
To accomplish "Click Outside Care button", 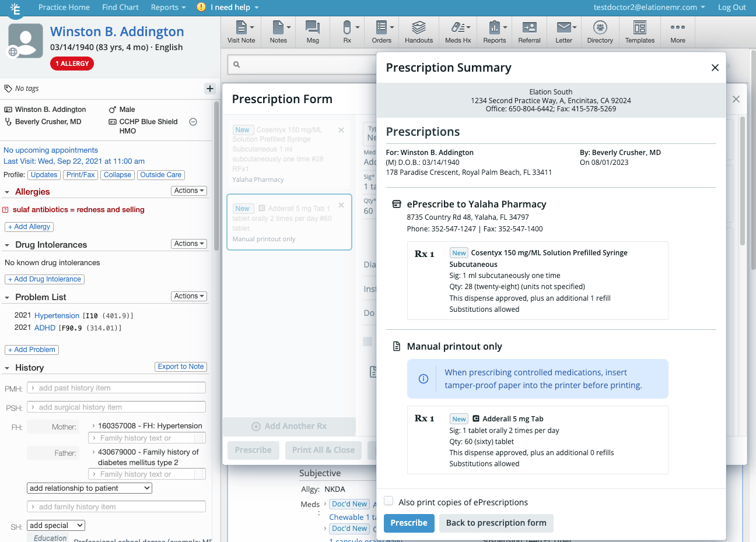I will (x=161, y=175).
